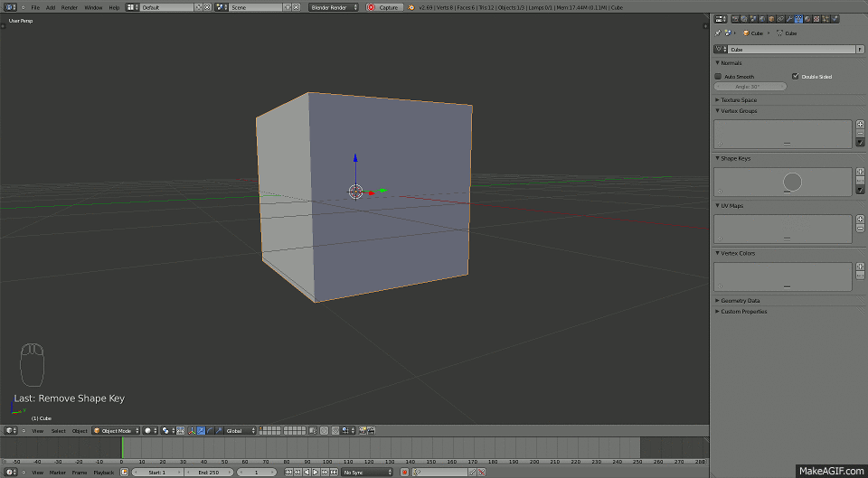Click the Cube mesh name field
The width and height of the screenshot is (868, 478).
[x=791, y=49]
